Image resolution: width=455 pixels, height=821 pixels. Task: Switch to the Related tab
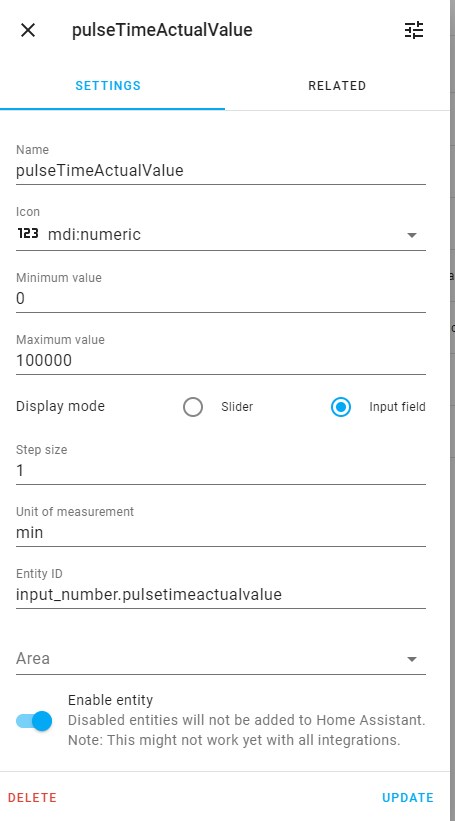[x=337, y=86]
